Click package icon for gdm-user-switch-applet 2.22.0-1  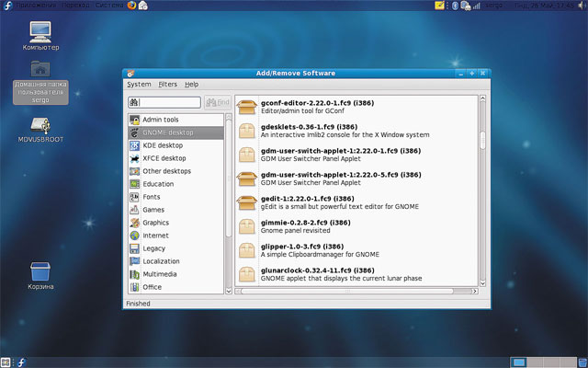tap(247, 155)
